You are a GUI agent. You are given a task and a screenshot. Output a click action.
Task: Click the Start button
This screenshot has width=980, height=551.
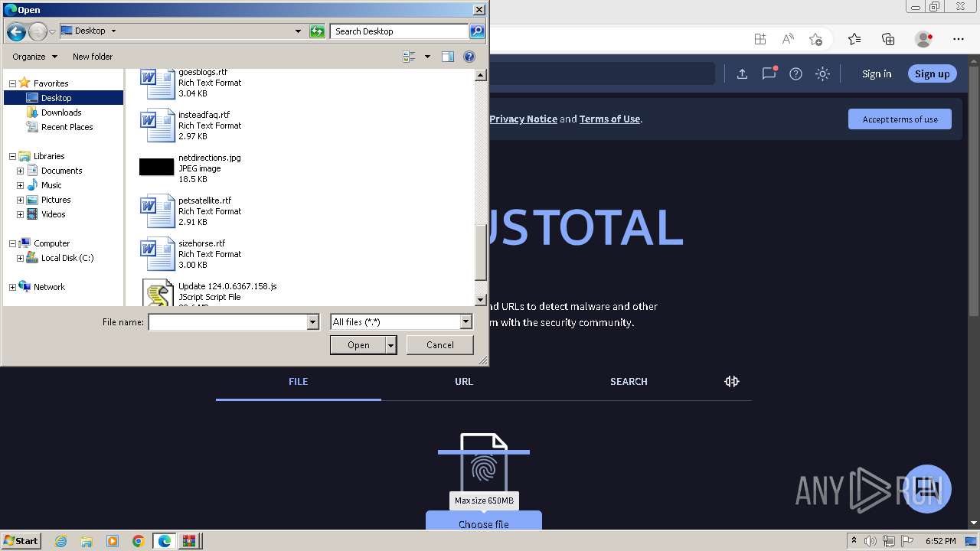click(x=21, y=540)
